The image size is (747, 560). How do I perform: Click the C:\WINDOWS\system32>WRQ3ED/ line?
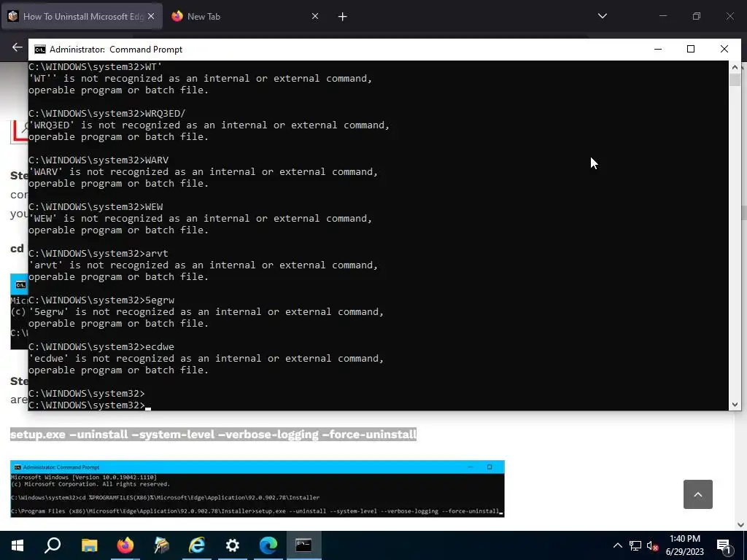[107, 113]
